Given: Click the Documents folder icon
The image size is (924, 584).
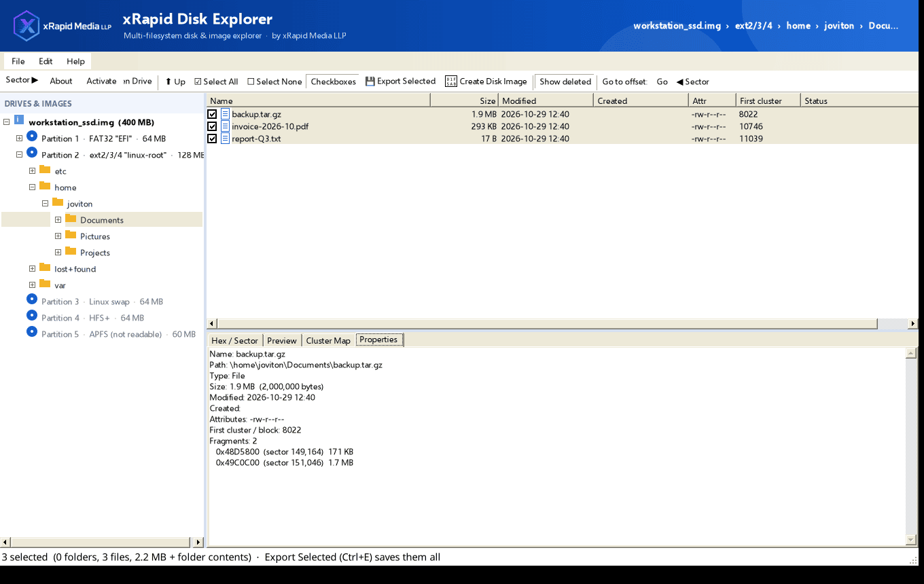Looking at the screenshot, I should 71,219.
